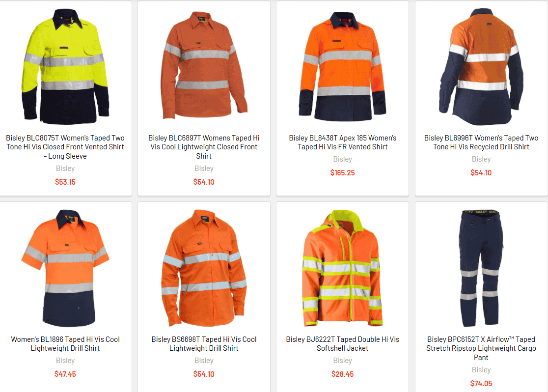Open Bisley BJ6222T Softshell Jacket title link
The image size is (548, 392).
tap(343, 344)
